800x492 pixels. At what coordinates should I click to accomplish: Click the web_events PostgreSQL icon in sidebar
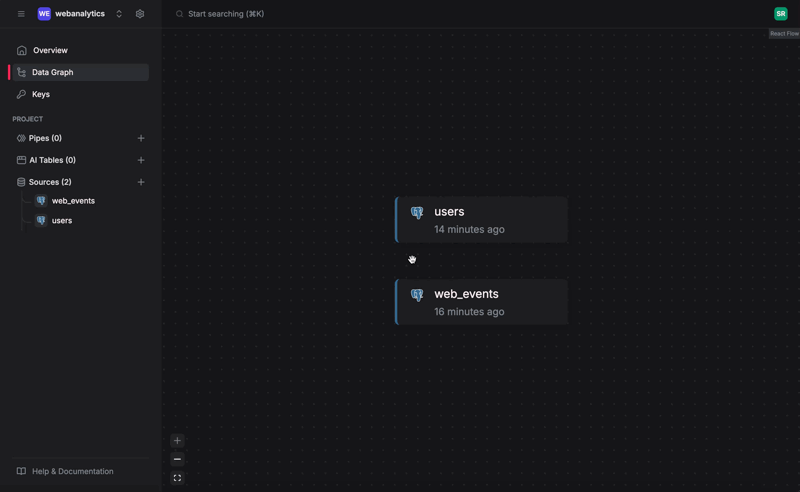pos(41,201)
